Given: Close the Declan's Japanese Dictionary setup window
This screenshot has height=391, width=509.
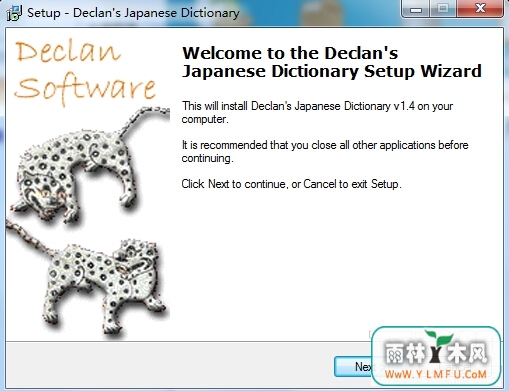Looking at the screenshot, I should point(480,9).
